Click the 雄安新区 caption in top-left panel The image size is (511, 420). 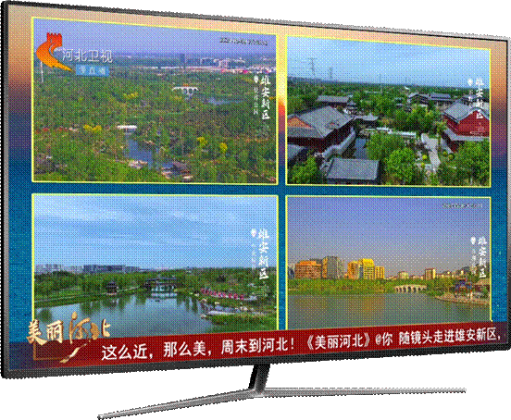266,98
